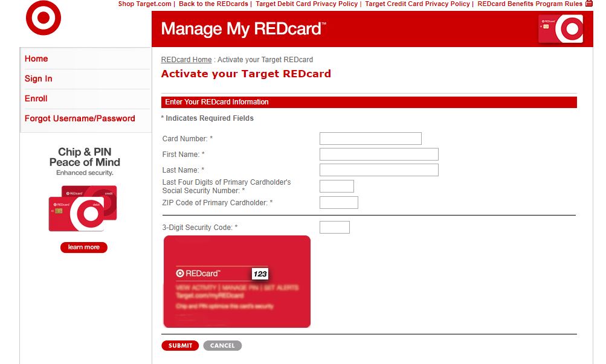The image size is (606, 364).
Task: Click the REDcard image in the header banner
Action: [x=561, y=28]
